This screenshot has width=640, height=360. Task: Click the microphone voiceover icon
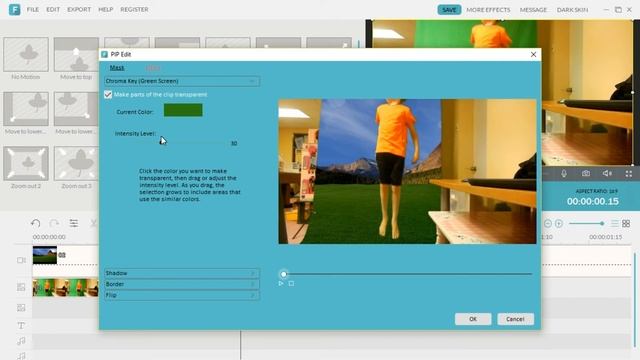(x=564, y=173)
